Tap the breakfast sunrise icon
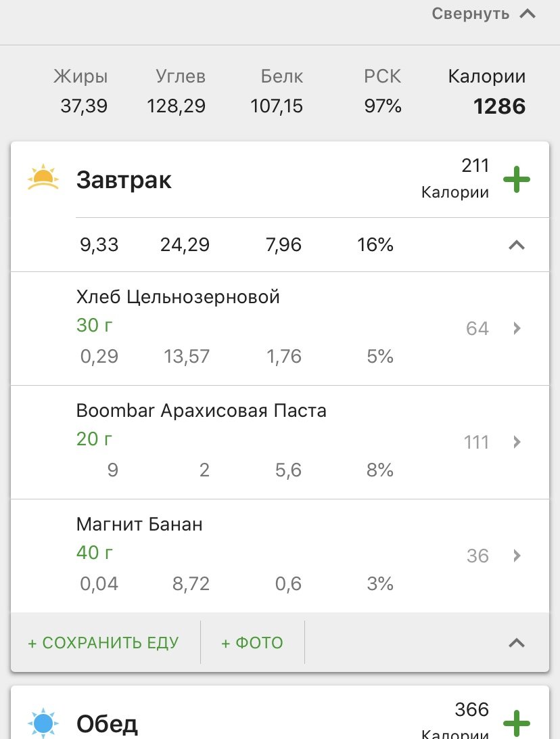This screenshot has width=560, height=739. pos(43,178)
